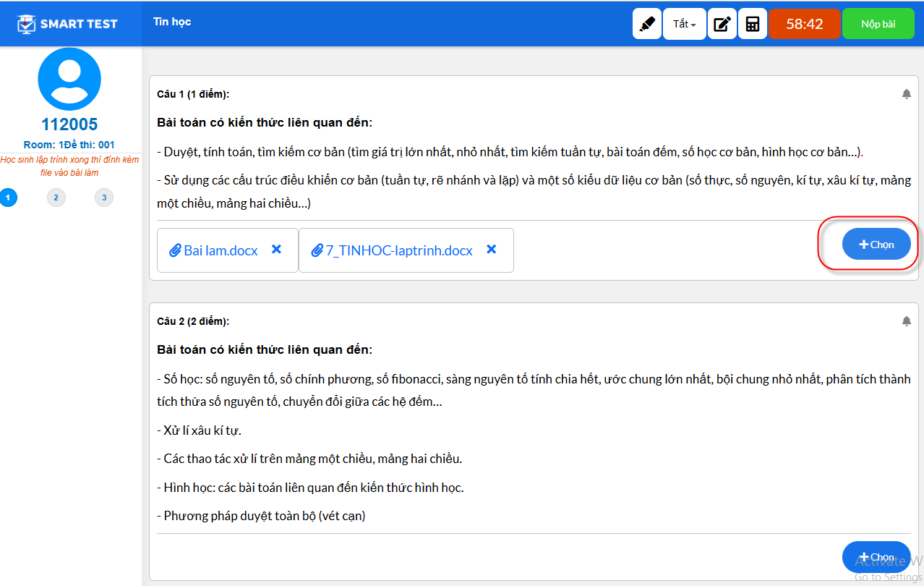Click the bell icon on Câu 2
Screen dimensions: 924x586
pos(907,320)
